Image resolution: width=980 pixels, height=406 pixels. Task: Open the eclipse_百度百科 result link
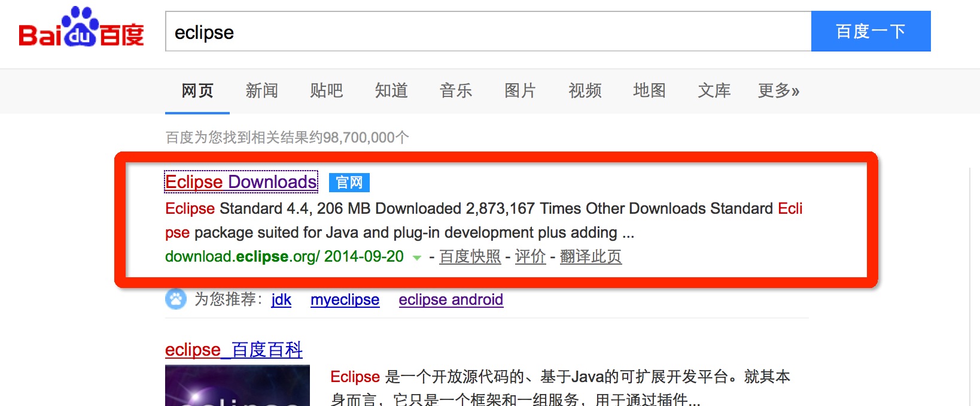(x=234, y=350)
